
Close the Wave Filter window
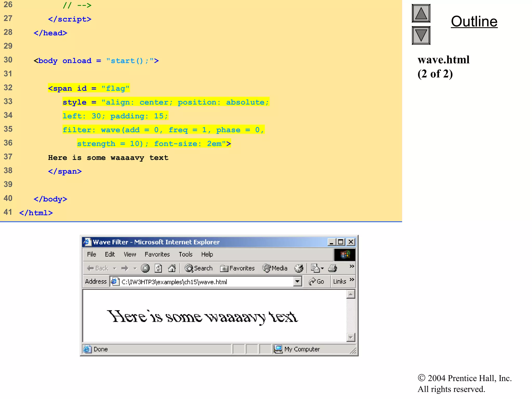pyautogui.click(x=351, y=242)
